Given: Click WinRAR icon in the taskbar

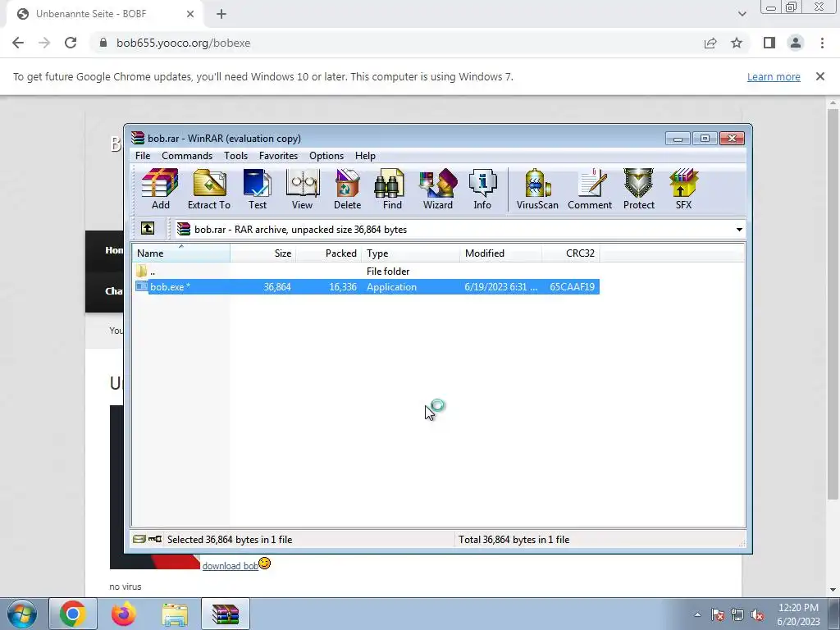Looking at the screenshot, I should [x=226, y=614].
